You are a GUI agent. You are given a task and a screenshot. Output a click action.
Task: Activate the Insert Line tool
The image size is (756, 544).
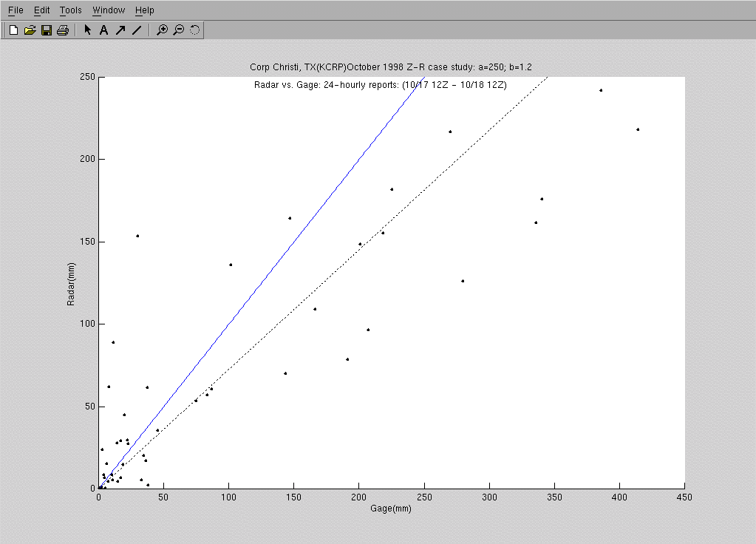pyautogui.click(x=137, y=30)
